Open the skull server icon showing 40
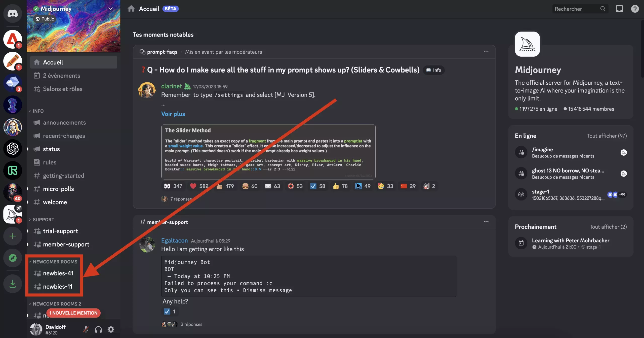This screenshot has width=644, height=338. 13,192
